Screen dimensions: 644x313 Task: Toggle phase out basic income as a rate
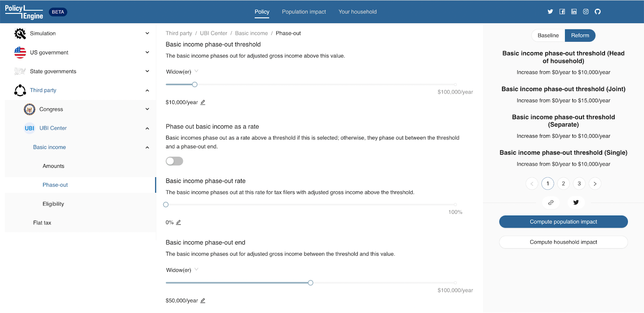click(x=174, y=161)
